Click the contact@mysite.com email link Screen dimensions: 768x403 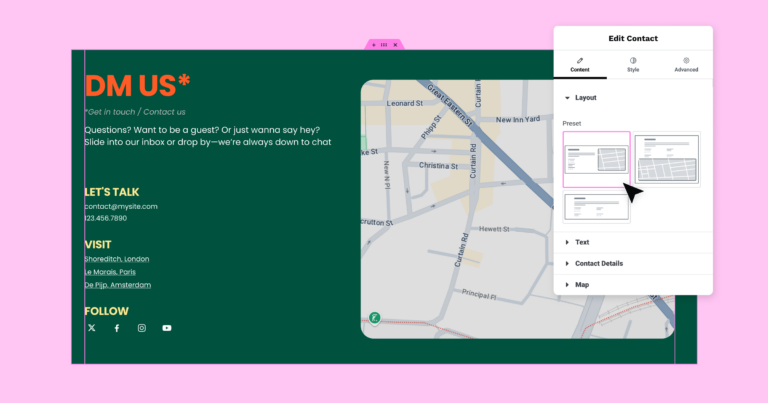pyautogui.click(x=121, y=206)
